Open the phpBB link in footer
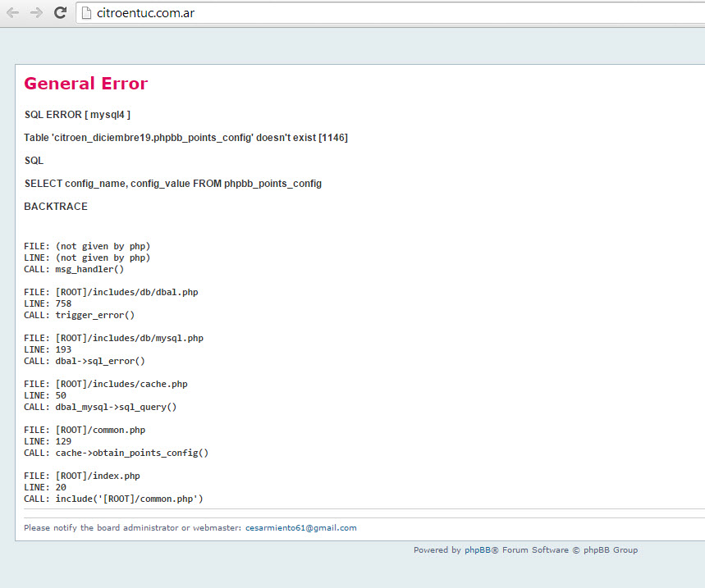The image size is (705, 588). pyautogui.click(x=481, y=550)
